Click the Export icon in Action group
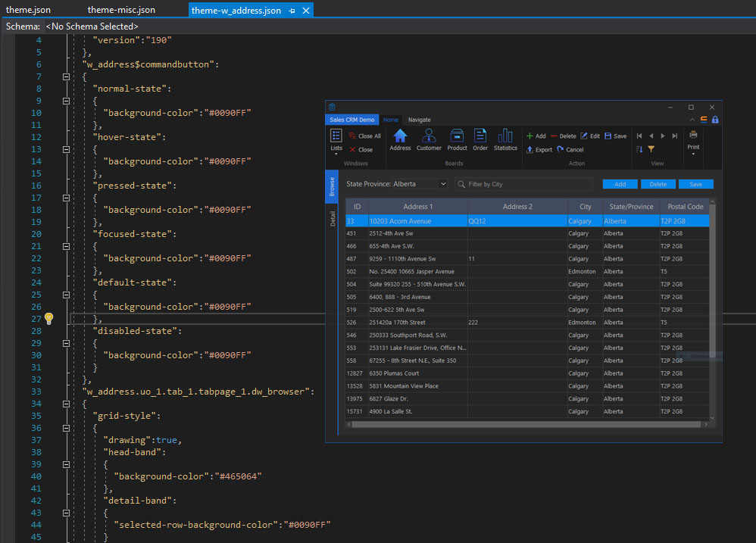Viewport: 756px width, 543px height. click(x=531, y=150)
